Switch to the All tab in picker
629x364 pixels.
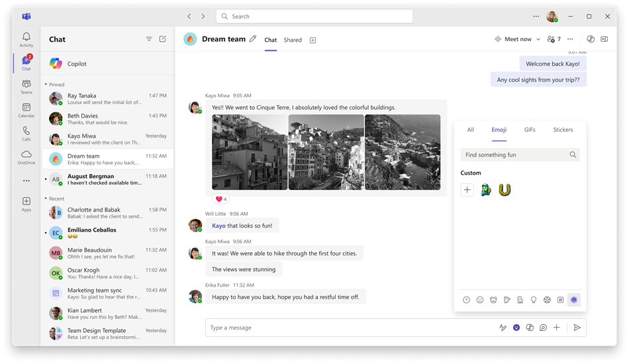click(x=471, y=130)
